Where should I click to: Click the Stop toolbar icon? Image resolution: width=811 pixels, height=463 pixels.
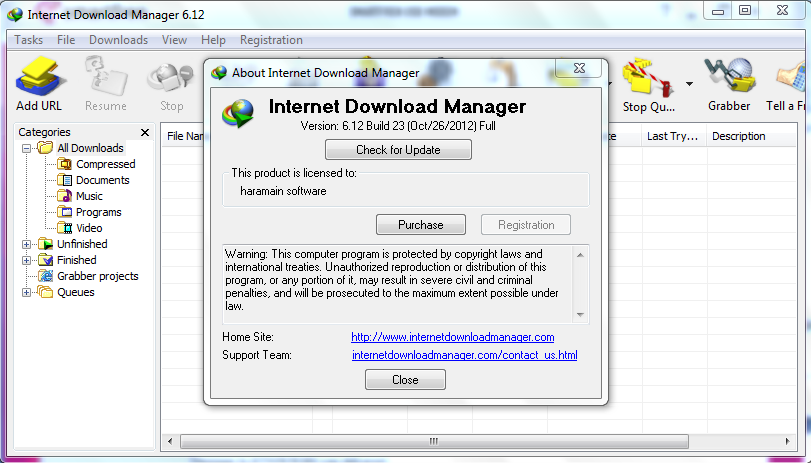(x=171, y=78)
